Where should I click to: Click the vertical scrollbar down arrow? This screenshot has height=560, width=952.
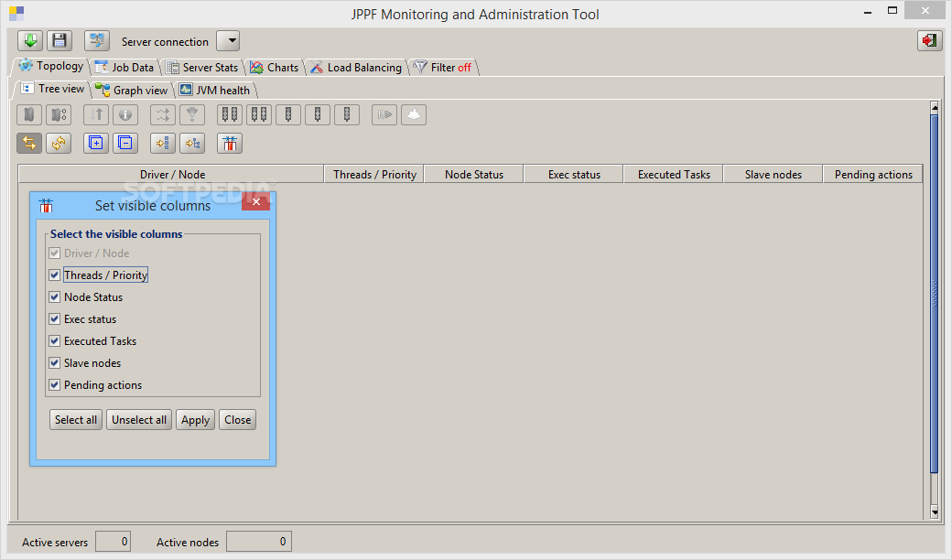pyautogui.click(x=935, y=512)
